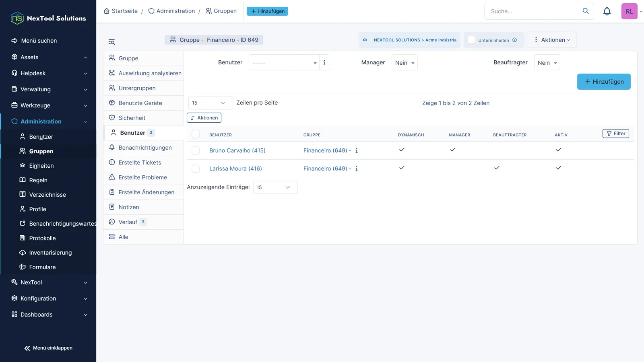Switch to the Sicherheit tab

tap(143, 118)
